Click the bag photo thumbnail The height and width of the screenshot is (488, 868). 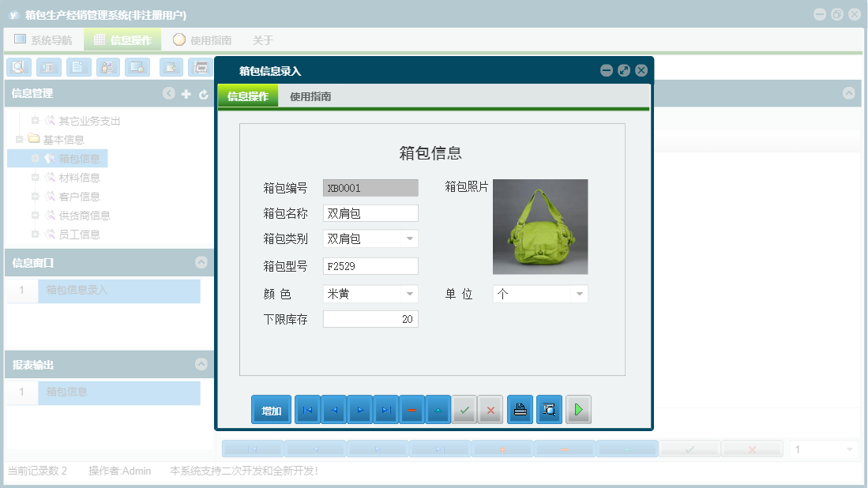[540, 227]
